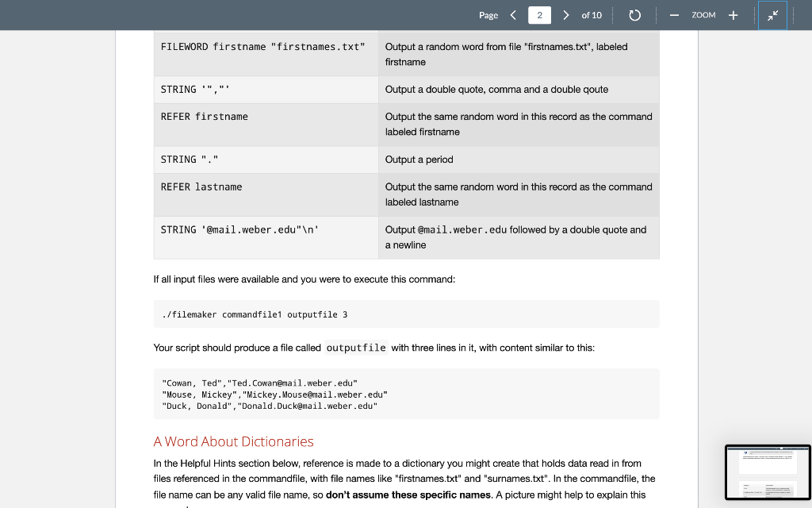Zoom in using the plus icon
The image size is (812, 508).
[732, 14]
